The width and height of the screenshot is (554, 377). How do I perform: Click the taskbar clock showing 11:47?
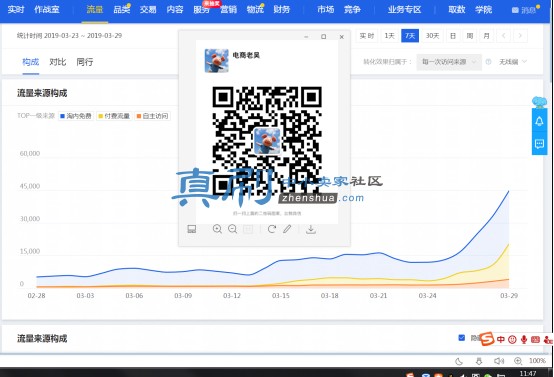click(x=528, y=373)
